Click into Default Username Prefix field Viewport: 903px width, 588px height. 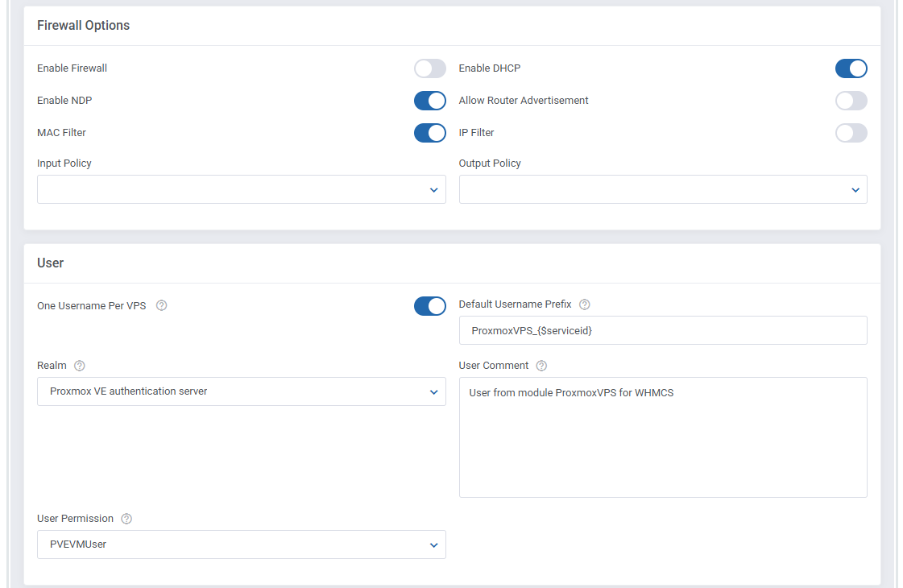[x=663, y=330]
